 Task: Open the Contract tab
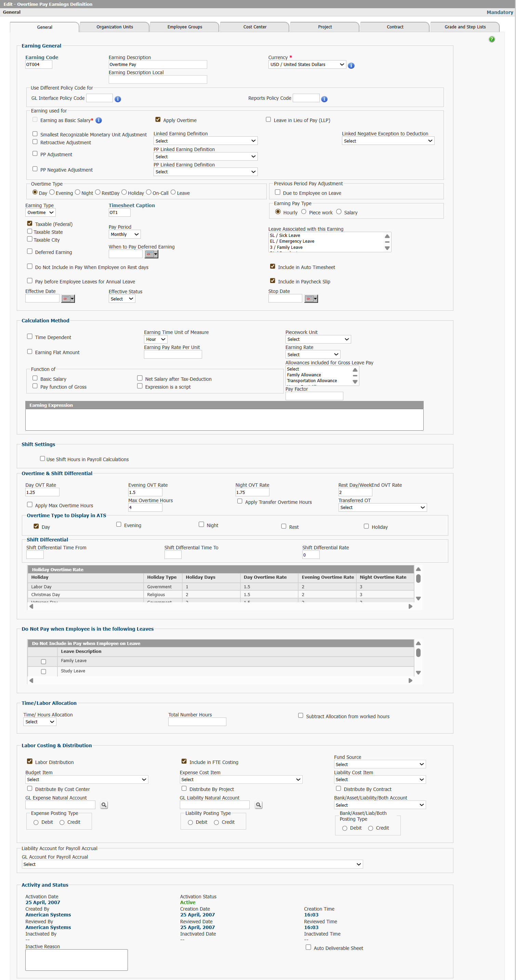click(x=395, y=27)
